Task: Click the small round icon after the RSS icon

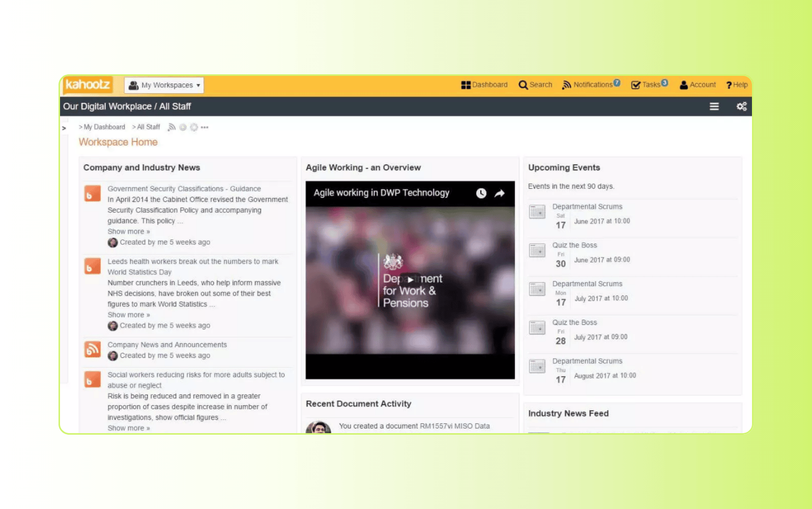Action: pos(183,127)
